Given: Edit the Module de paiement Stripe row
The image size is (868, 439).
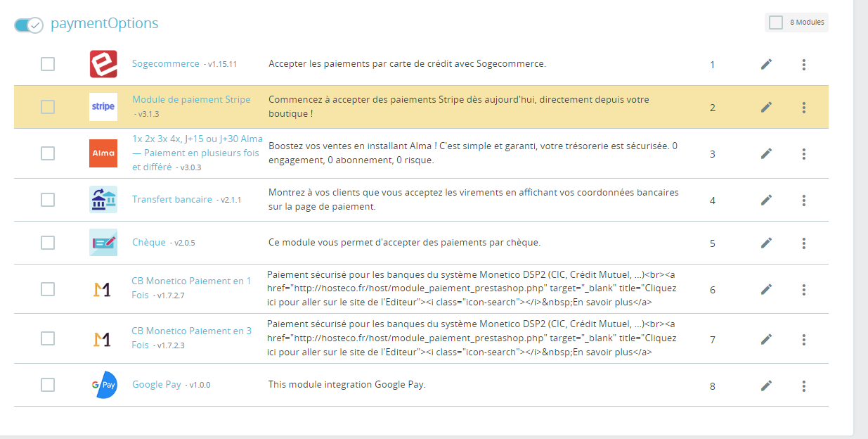Looking at the screenshot, I should click(x=766, y=107).
